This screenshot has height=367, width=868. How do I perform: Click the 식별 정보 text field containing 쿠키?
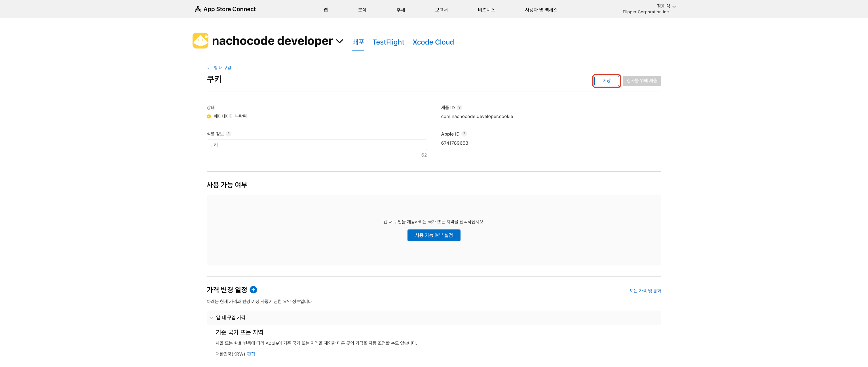point(316,145)
